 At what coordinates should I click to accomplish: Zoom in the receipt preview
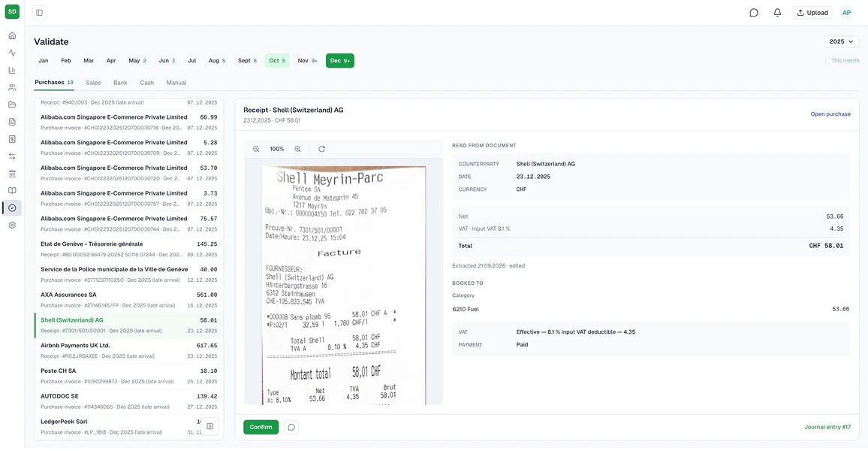pos(298,149)
